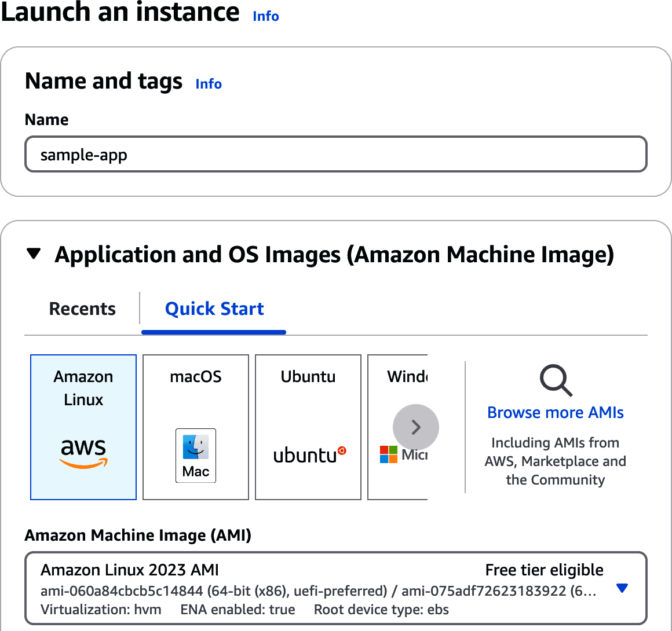Image resolution: width=672 pixels, height=631 pixels.
Task: Click the Name input field containing sample-app
Action: [x=335, y=154]
